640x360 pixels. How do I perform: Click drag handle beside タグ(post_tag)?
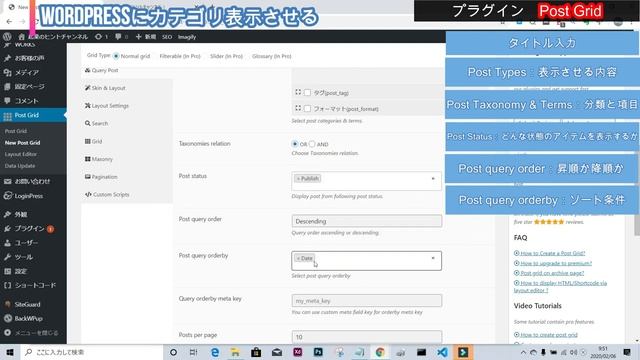pyautogui.click(x=298, y=92)
